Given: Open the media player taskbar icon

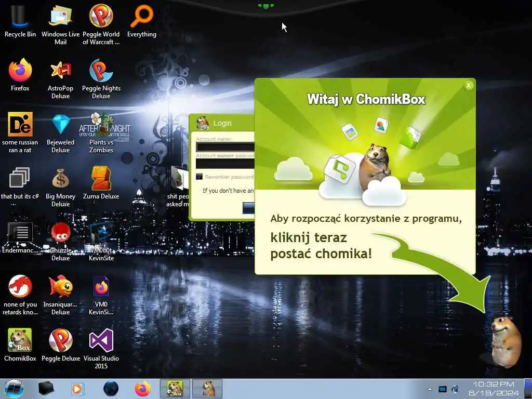Looking at the screenshot, I should click(x=78, y=389).
